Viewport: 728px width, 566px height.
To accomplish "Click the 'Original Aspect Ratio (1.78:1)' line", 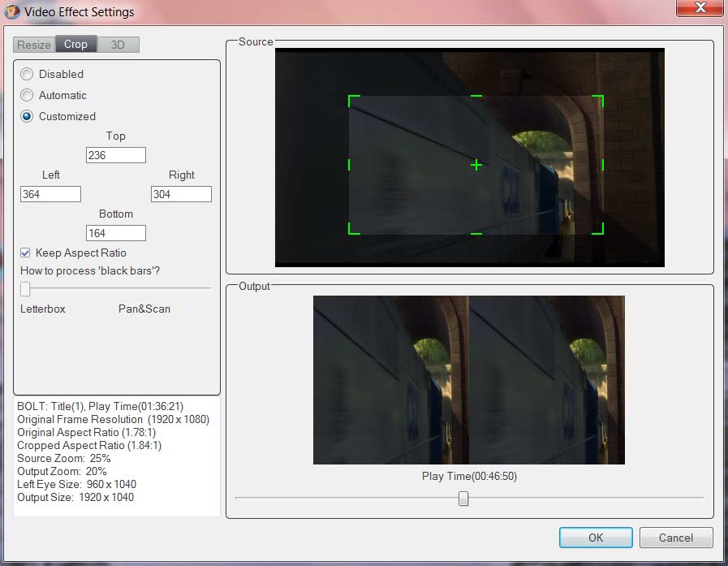I will click(x=86, y=433).
